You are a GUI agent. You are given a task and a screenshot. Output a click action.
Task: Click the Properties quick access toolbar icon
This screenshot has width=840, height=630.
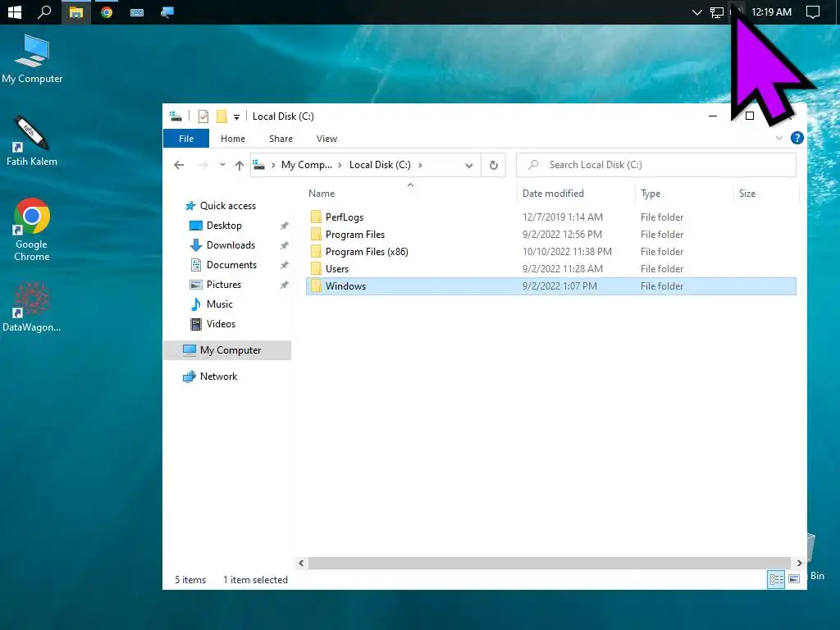pos(203,116)
